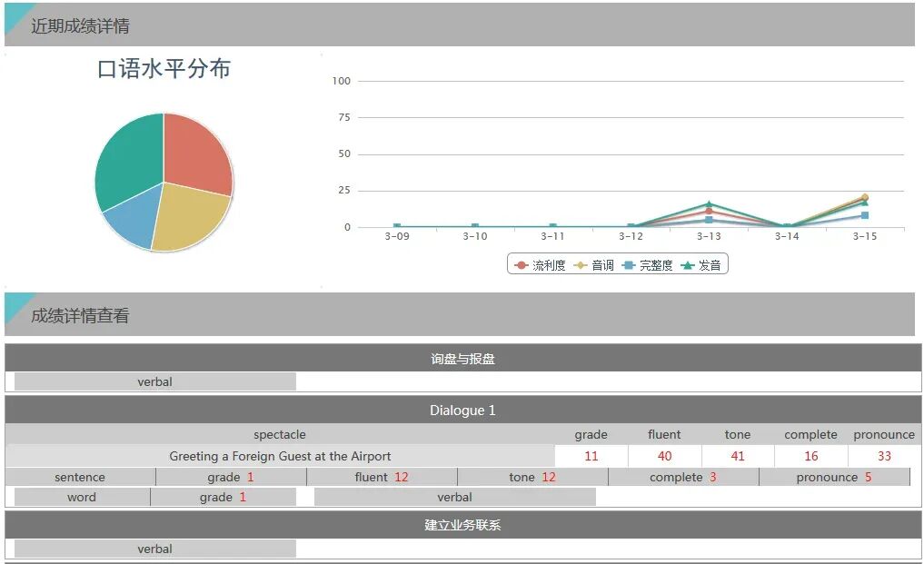Click the sentence row label
Image resolution: width=924 pixels, height=564 pixels.
click(x=80, y=478)
